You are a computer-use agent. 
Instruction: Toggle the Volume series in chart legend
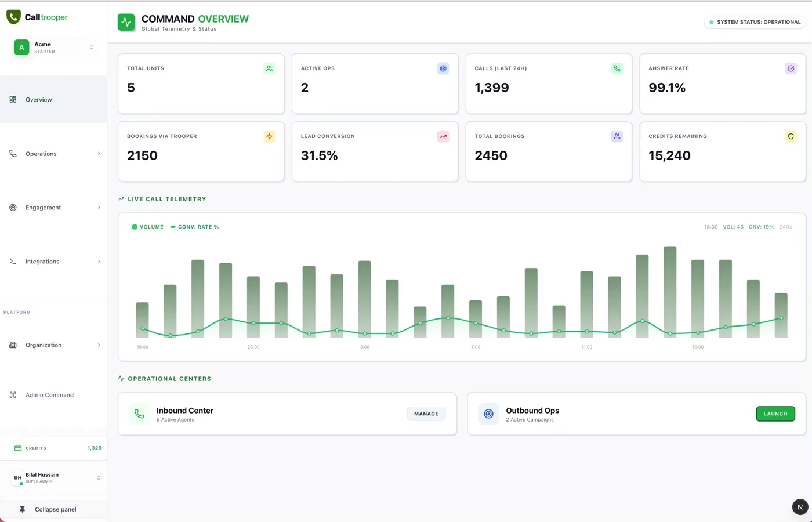[148, 227]
